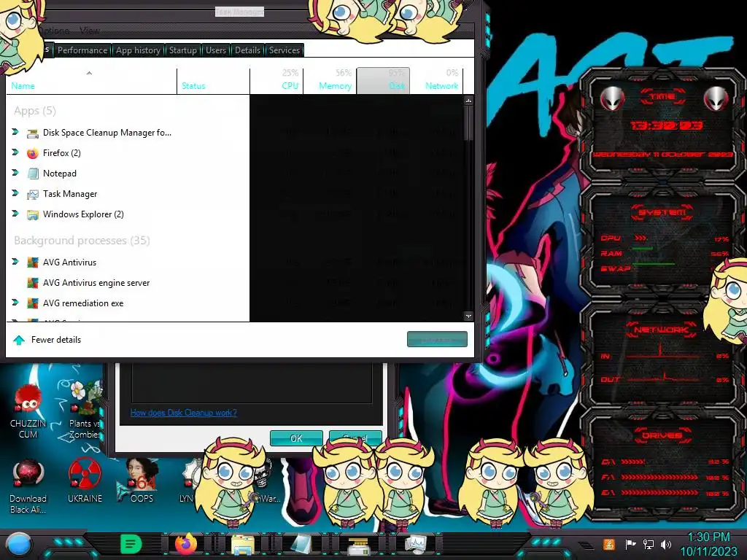Open How does Disk Cleanup work link
747x560 pixels.
183,413
